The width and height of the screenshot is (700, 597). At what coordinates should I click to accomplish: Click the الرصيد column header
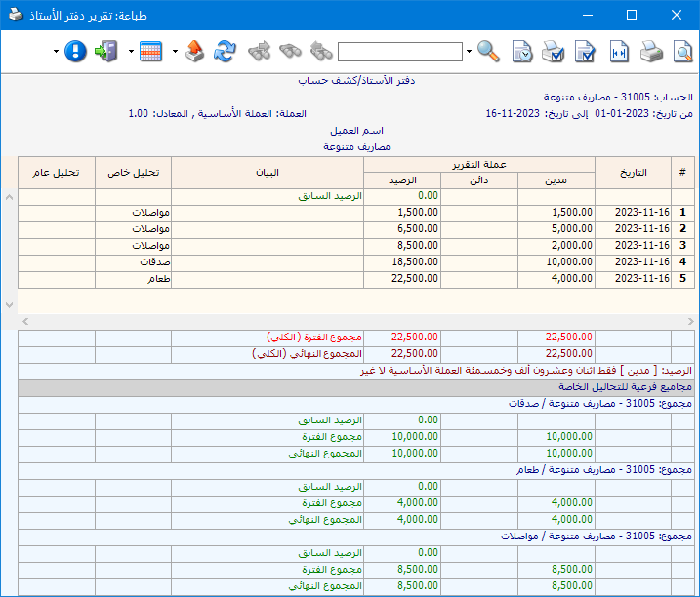(402, 180)
